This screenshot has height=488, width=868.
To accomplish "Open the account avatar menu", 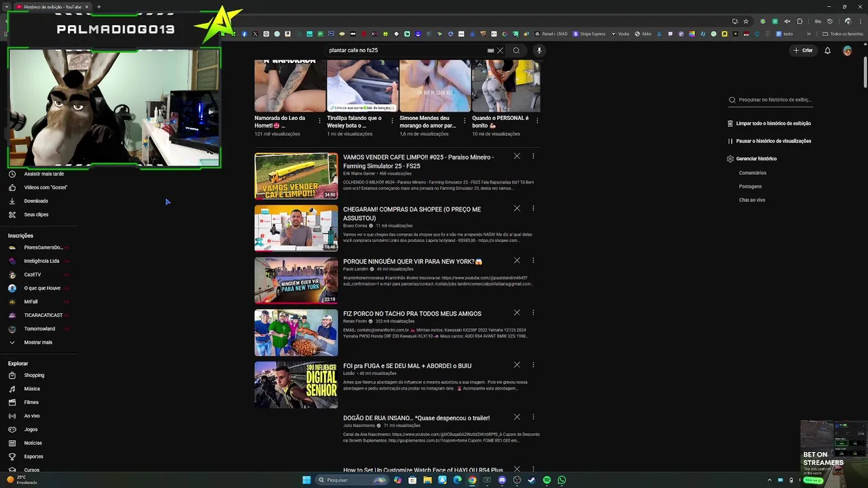I will tap(847, 50).
